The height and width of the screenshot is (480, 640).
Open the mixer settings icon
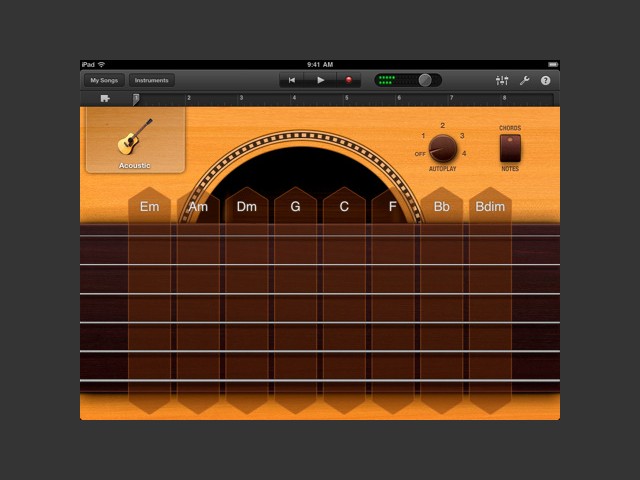coord(502,80)
